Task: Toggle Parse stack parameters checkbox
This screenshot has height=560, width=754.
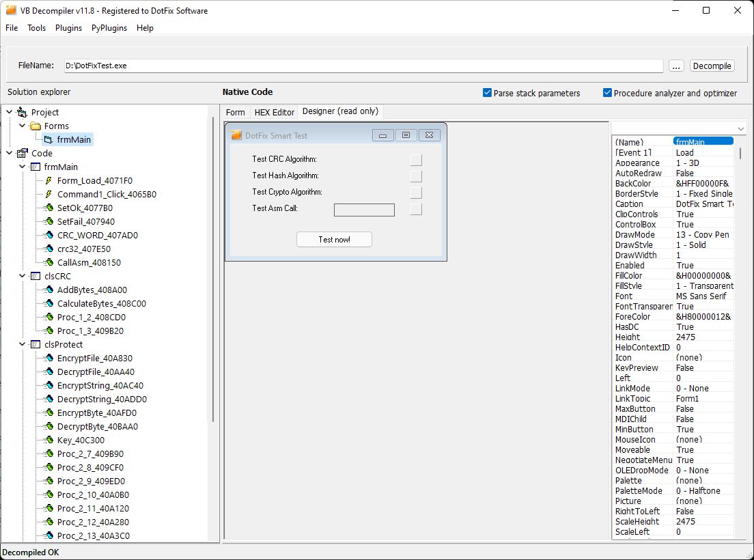Action: point(487,93)
